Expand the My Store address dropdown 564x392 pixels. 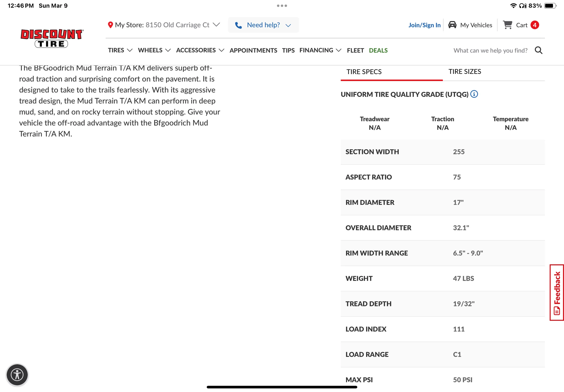217,25
